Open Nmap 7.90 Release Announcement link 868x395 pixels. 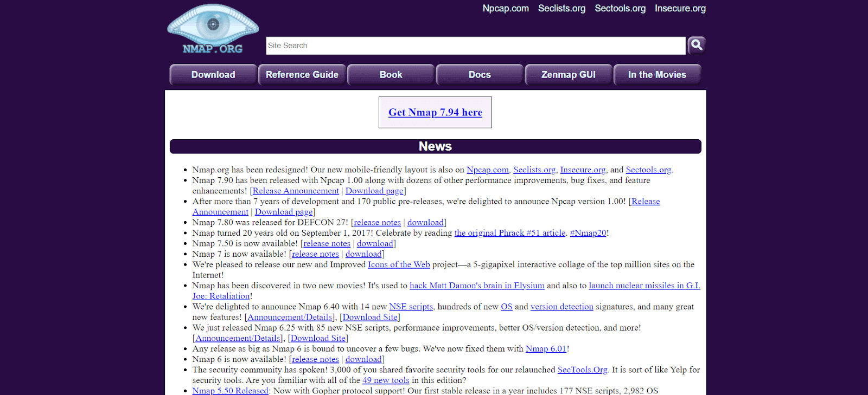(296, 191)
